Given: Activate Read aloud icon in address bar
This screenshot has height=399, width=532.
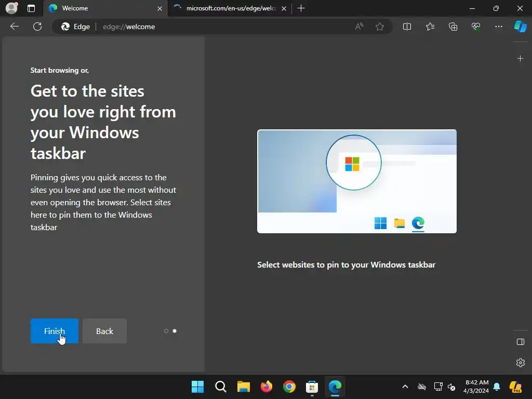Looking at the screenshot, I should pyautogui.click(x=359, y=26).
